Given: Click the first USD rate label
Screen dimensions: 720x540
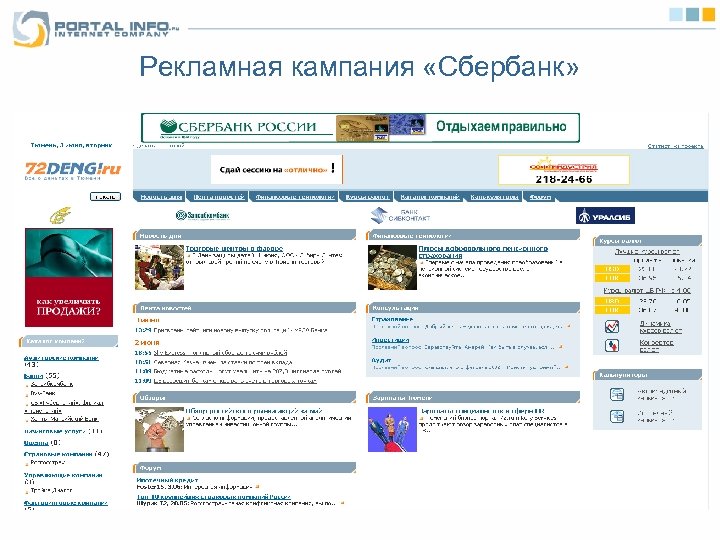Looking at the screenshot, I should [x=612, y=269].
